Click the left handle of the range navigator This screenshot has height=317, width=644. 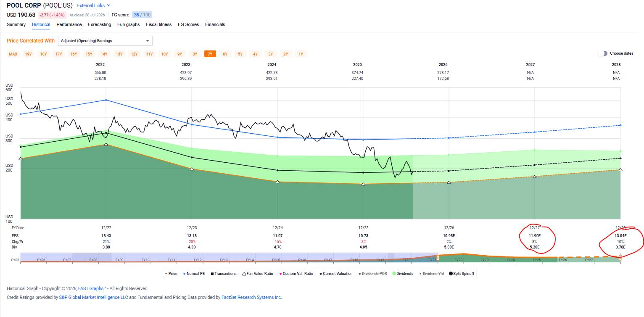point(438,258)
